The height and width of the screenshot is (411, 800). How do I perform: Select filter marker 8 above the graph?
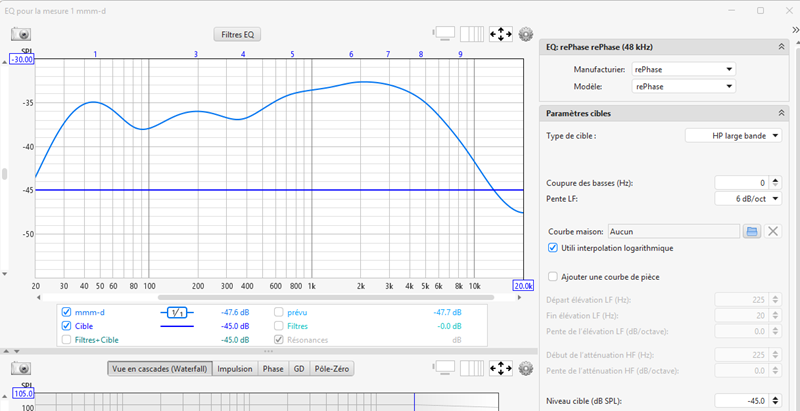tap(421, 54)
